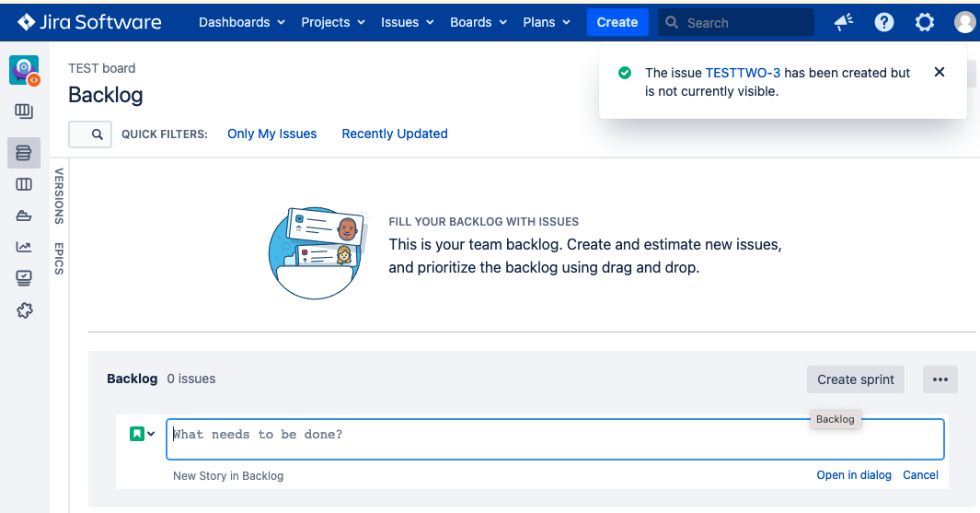980x513 pixels.
Task: Open the Reports chart icon in sidebar
Action: (24, 247)
